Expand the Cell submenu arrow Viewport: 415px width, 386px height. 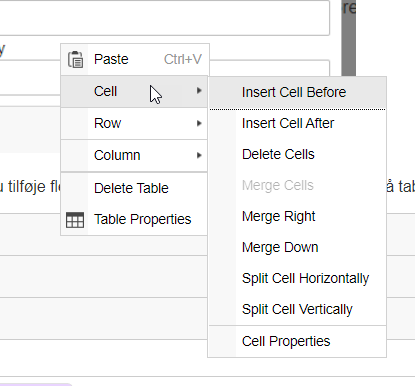point(199,91)
